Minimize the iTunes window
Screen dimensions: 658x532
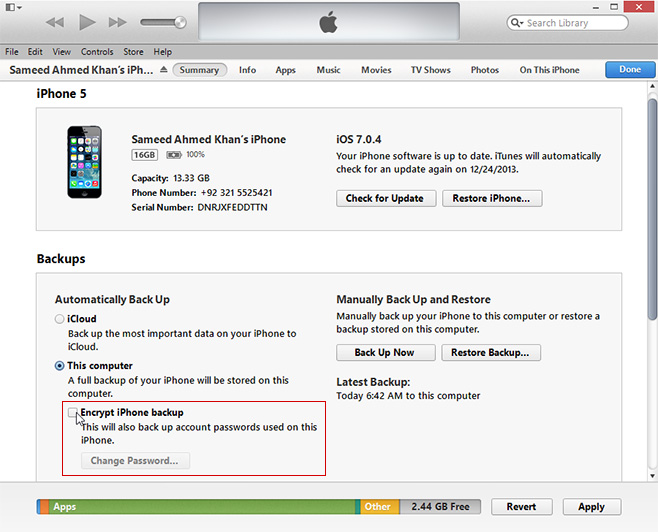click(x=596, y=7)
